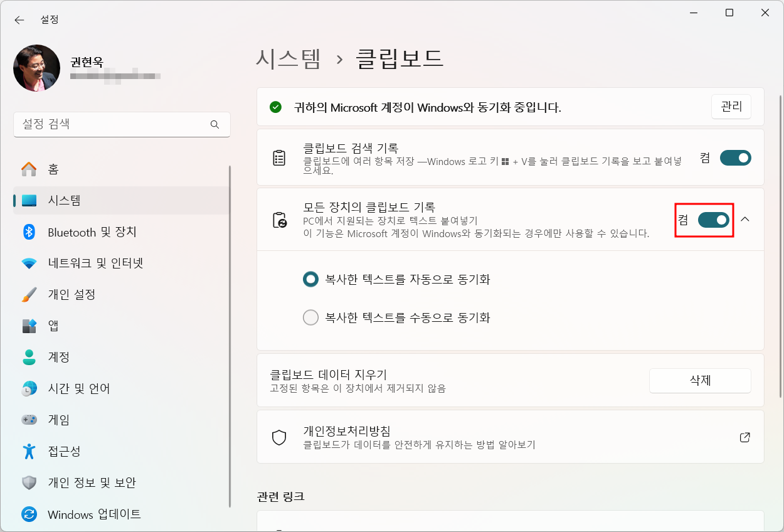Open 개인정보처리방침 external link

tap(744, 437)
